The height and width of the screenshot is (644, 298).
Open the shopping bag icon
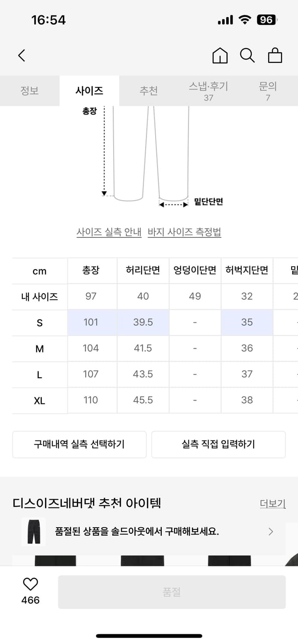point(275,56)
